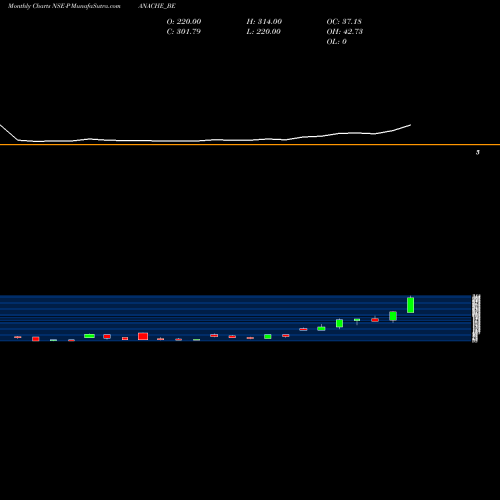Click the 'Monthly Charts NSE-P MunafaSutra.com' title
The image size is (500, 500).
pos(64,6)
